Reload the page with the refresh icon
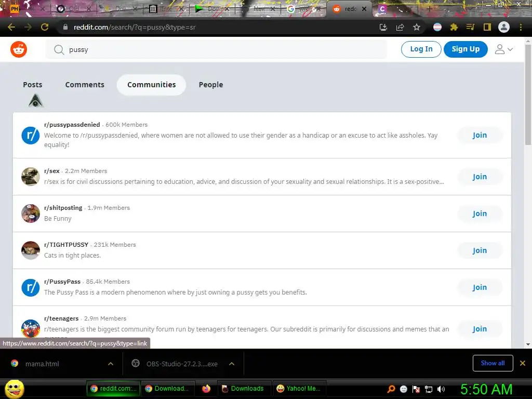Image resolution: width=532 pixels, height=399 pixels. 45,27
